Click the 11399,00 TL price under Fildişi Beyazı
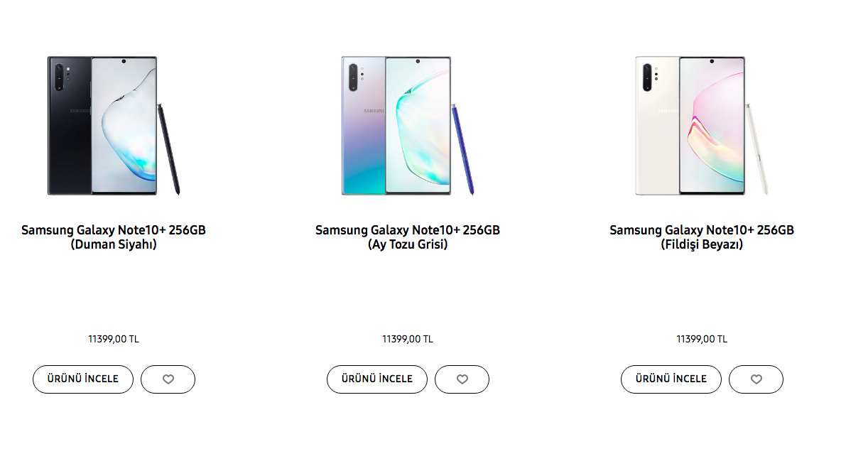Screen dimensions: 868x454 pyautogui.click(x=702, y=339)
